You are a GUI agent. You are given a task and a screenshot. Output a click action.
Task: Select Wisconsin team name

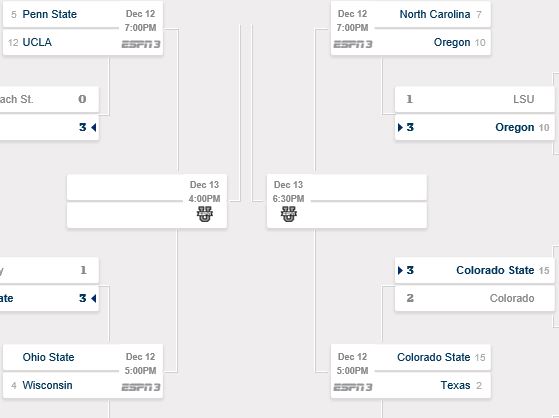[x=47, y=385]
